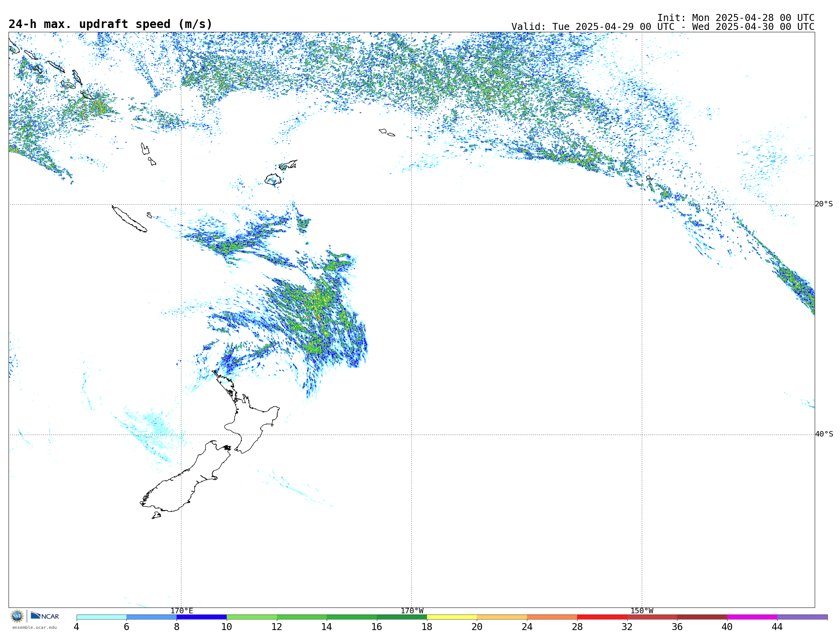
Task: Click the colorbar tick label 20
Action: pyautogui.click(x=477, y=627)
